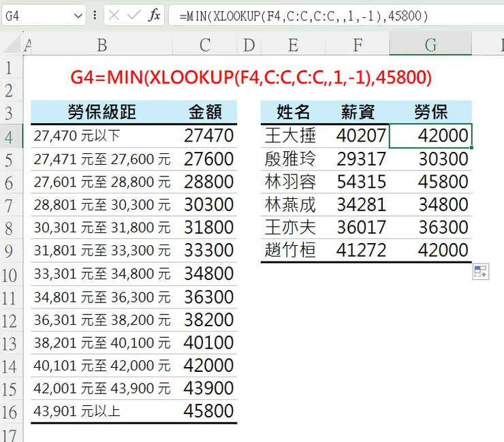504x442 pixels.
Task: Select salary cell 29317
Action: click(x=358, y=159)
